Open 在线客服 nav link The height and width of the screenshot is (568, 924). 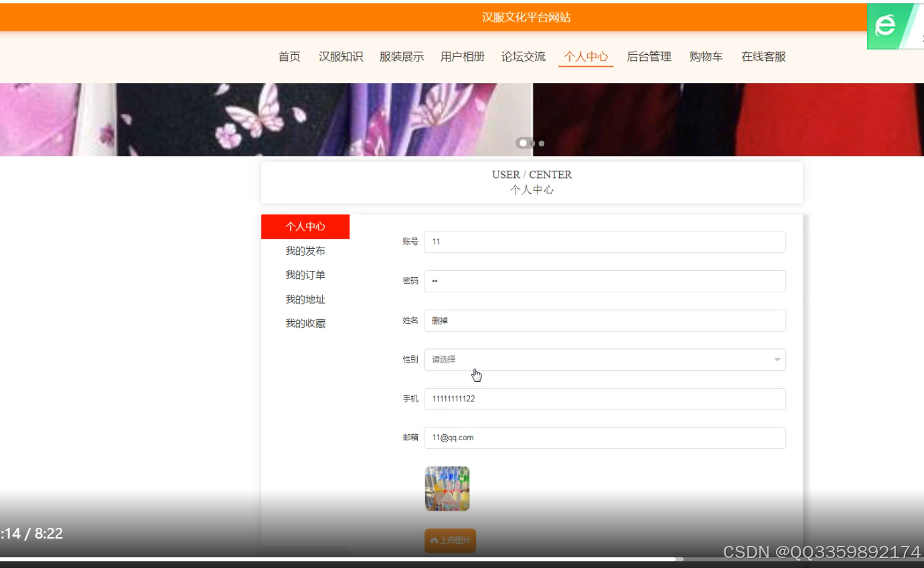click(763, 57)
